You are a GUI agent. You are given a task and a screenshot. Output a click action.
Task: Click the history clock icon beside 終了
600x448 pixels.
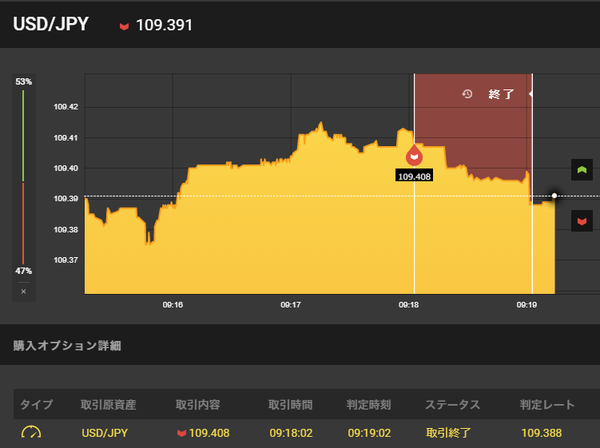coord(467,94)
